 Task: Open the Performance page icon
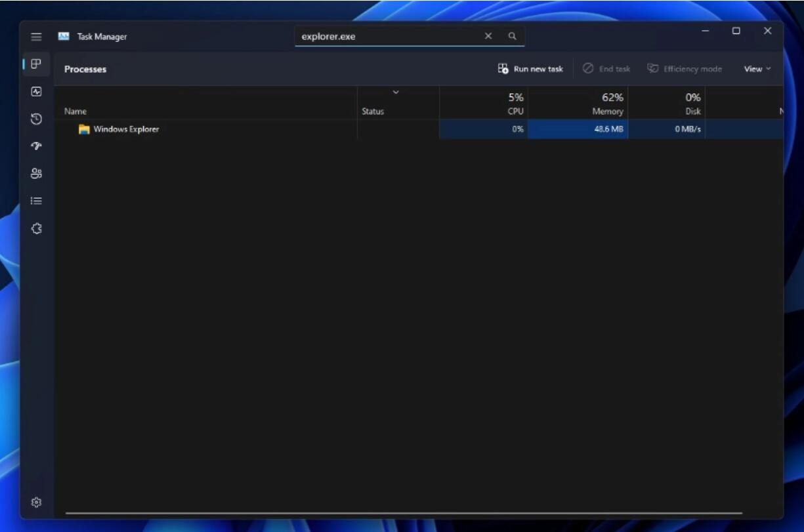coord(37,92)
